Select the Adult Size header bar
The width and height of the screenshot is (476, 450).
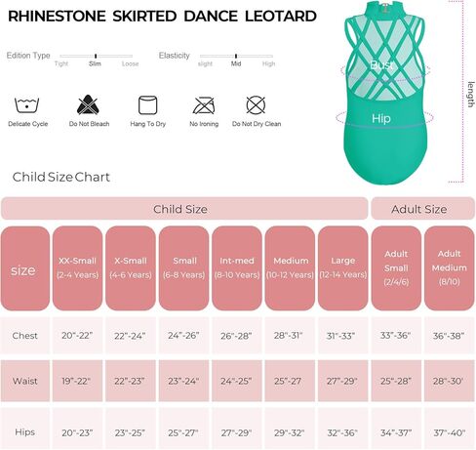[x=422, y=209]
